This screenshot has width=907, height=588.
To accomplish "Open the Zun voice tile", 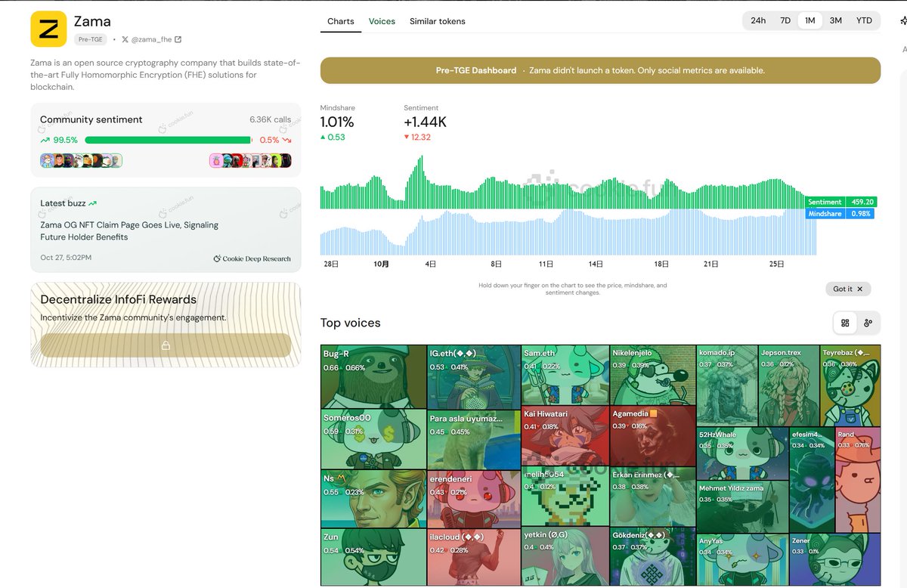I will click(x=373, y=557).
